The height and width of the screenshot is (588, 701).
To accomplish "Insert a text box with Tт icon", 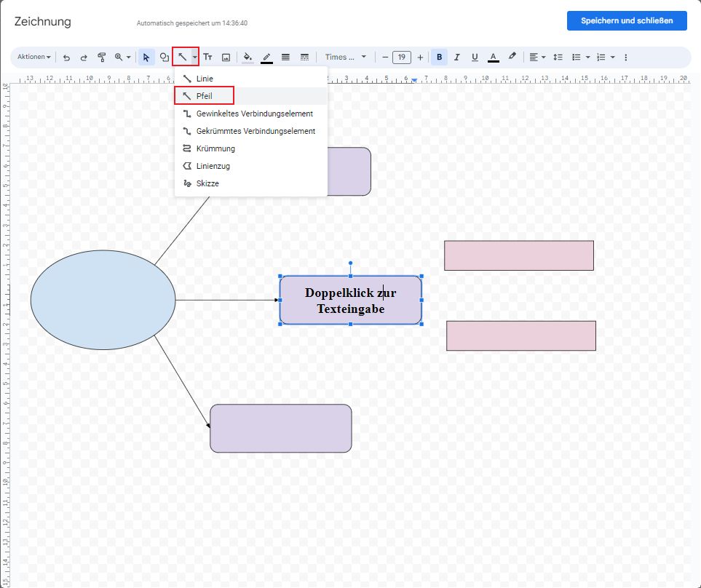I will (x=207, y=57).
